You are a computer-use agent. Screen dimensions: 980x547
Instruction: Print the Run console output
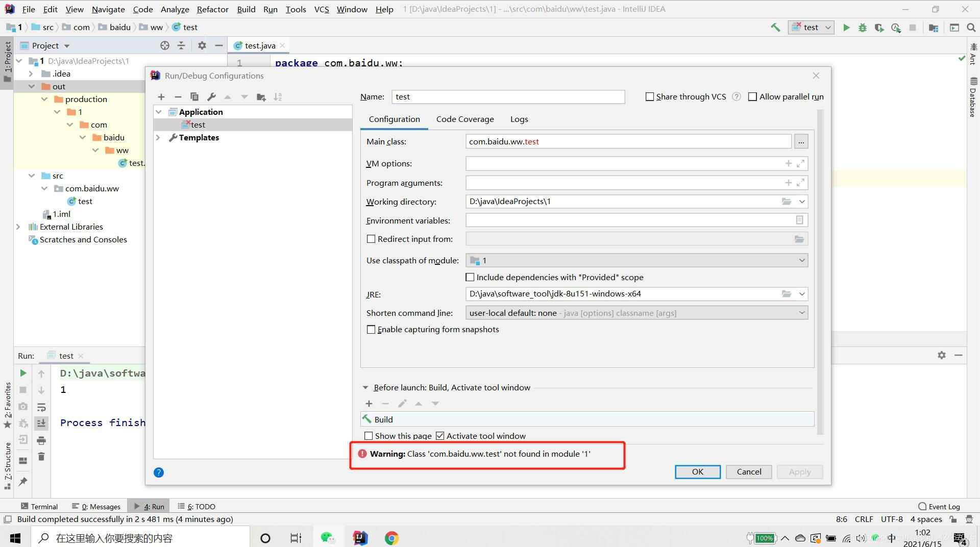41,440
